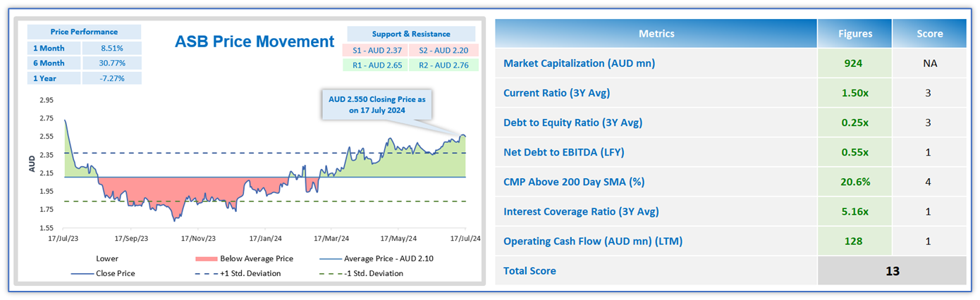
Task: Click the 17/Sep/23 x-axis date label
Action: [131, 239]
